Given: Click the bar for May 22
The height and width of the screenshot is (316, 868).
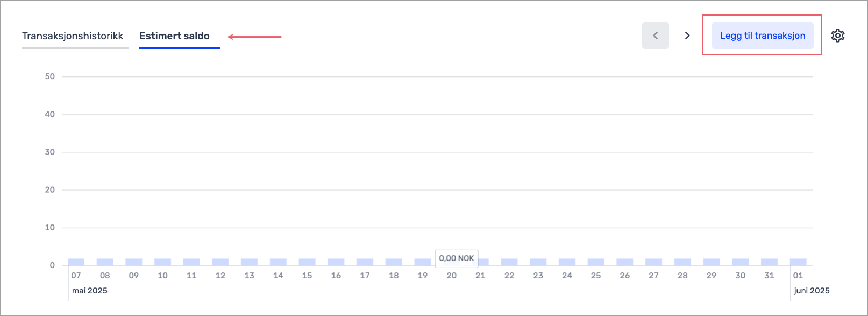Looking at the screenshot, I should click(509, 262).
